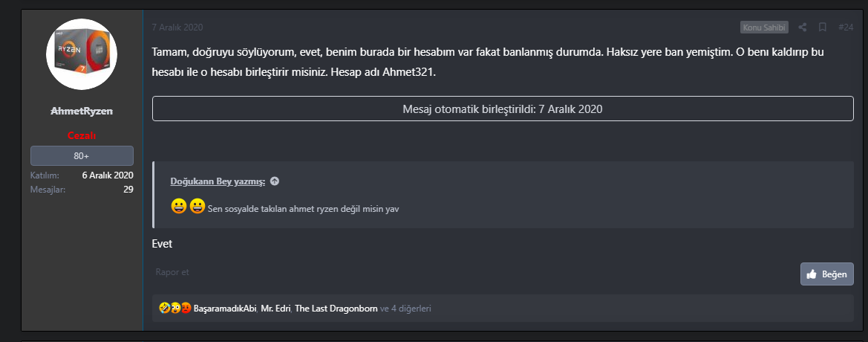Viewport: 868px width, 342px height.
Task: Click the post date 7 Aralık 2020
Action: [x=177, y=28]
